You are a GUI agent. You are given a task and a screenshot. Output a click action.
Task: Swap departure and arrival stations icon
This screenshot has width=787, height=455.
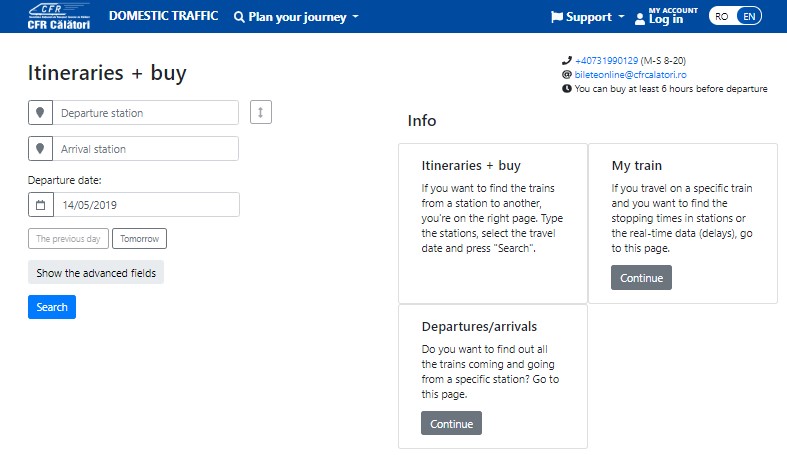click(x=260, y=112)
